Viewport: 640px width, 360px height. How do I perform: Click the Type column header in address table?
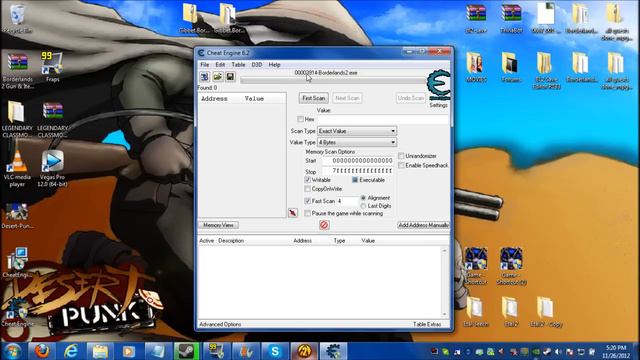(x=339, y=241)
